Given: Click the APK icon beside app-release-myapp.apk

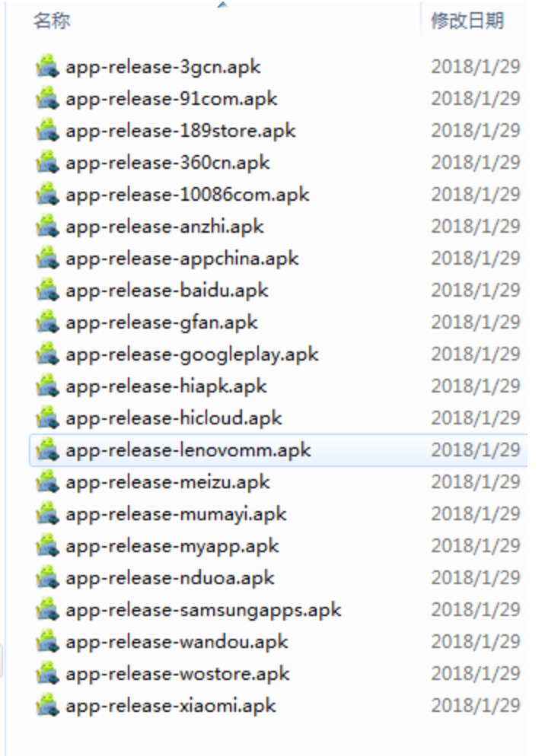Looking at the screenshot, I should pyautogui.click(x=47, y=546).
